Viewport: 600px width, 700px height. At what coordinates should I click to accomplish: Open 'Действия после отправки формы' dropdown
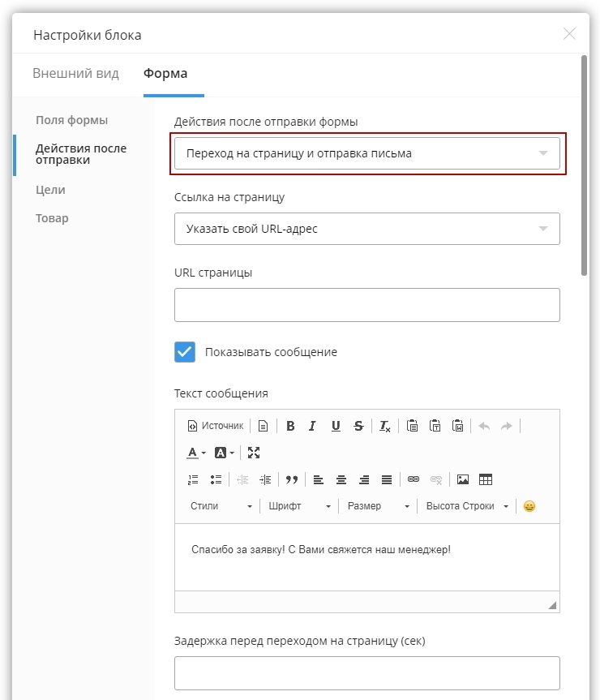pos(366,153)
